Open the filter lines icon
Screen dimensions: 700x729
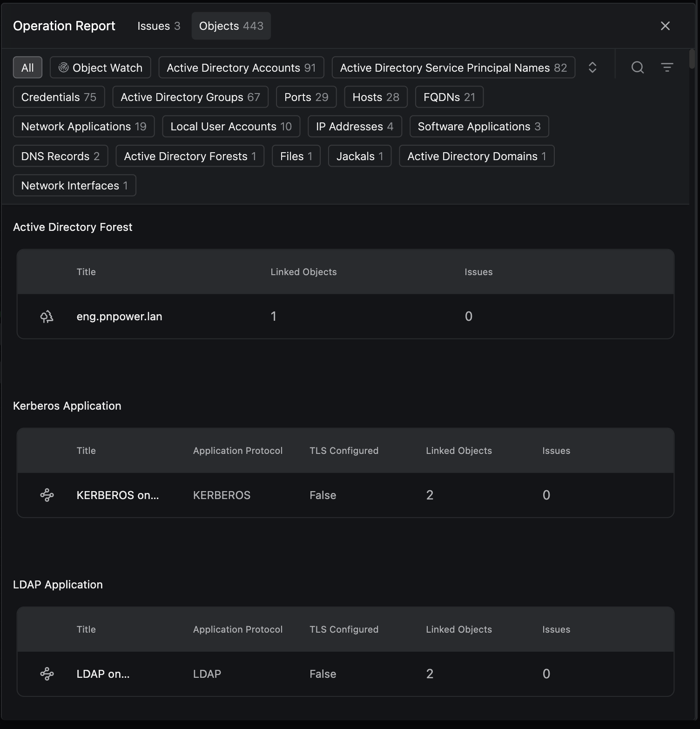[x=667, y=67]
